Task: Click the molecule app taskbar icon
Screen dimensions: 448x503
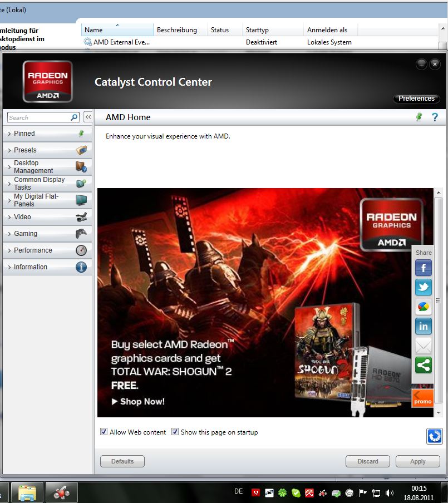Action: click(62, 493)
